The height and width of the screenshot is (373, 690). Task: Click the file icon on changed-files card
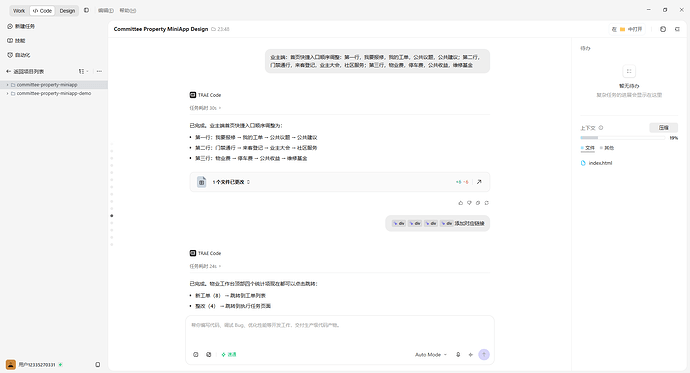point(201,182)
